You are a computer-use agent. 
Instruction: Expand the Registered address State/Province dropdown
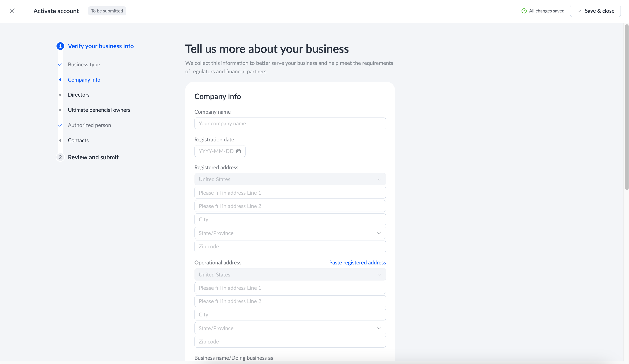click(x=290, y=233)
